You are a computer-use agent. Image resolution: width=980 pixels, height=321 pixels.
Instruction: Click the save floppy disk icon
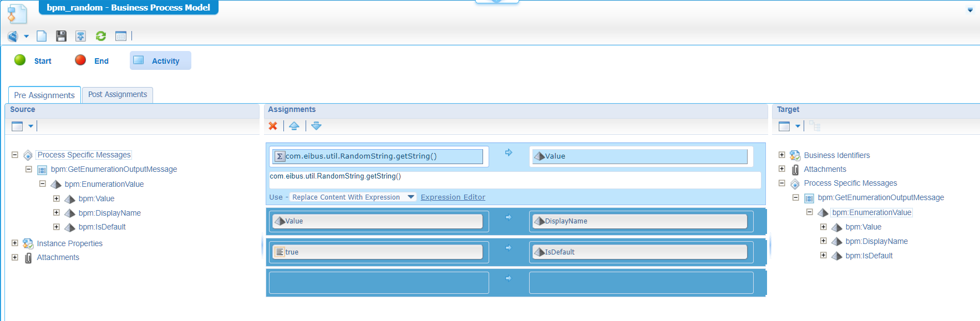[x=61, y=36]
